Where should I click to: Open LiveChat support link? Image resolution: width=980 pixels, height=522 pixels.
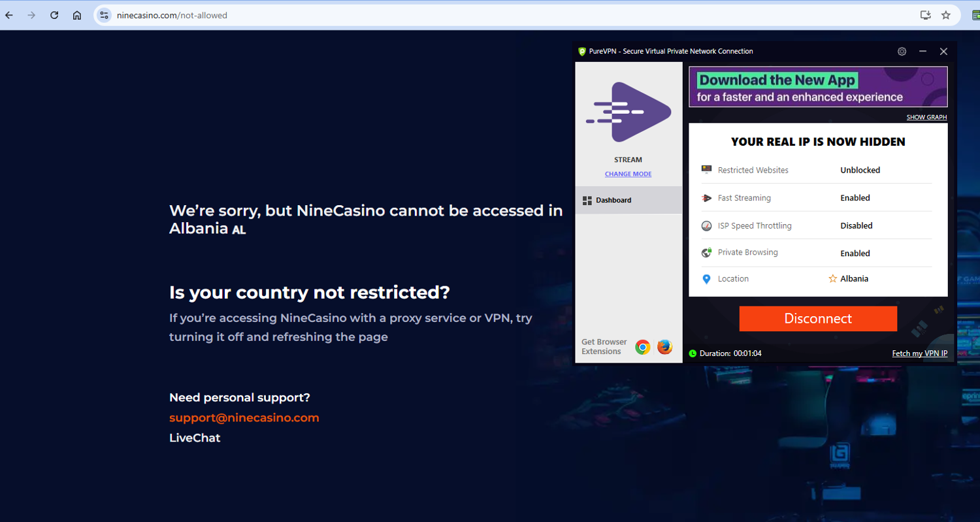coord(195,438)
